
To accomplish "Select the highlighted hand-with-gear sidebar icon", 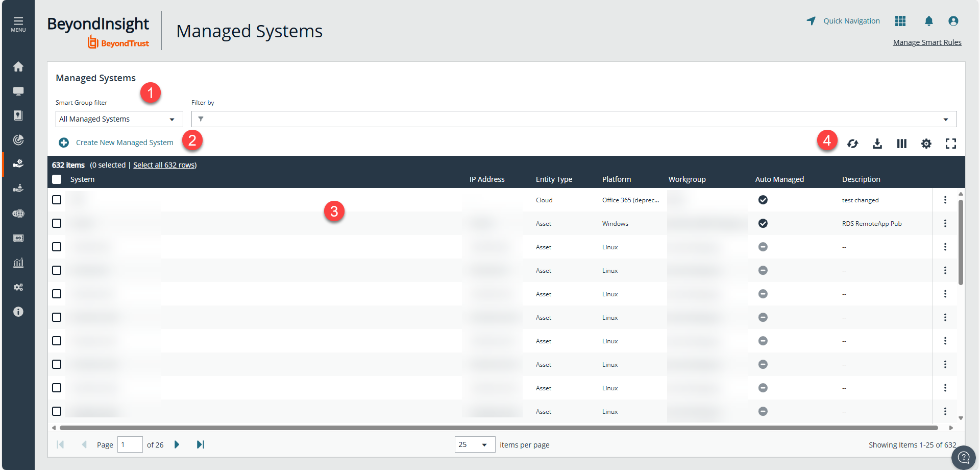I will click(18, 164).
